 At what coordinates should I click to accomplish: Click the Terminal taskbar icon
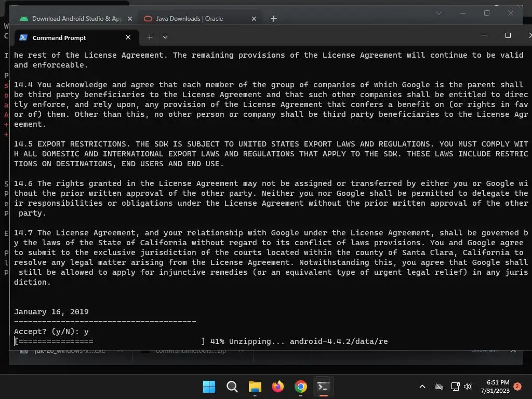[x=323, y=387]
